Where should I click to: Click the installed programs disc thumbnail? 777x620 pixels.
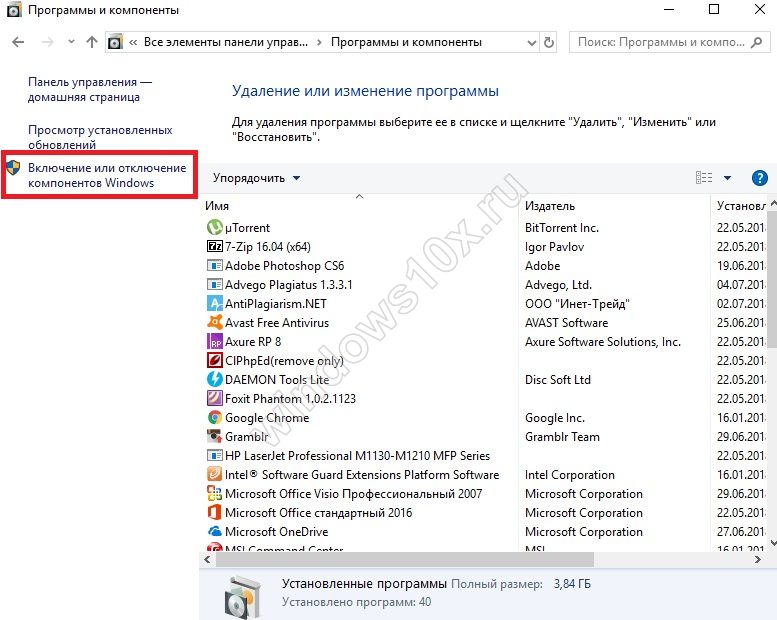tap(241, 597)
